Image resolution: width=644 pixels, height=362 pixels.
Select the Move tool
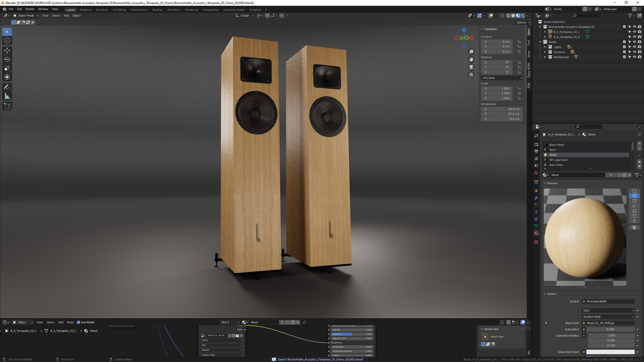pyautogui.click(x=7, y=50)
